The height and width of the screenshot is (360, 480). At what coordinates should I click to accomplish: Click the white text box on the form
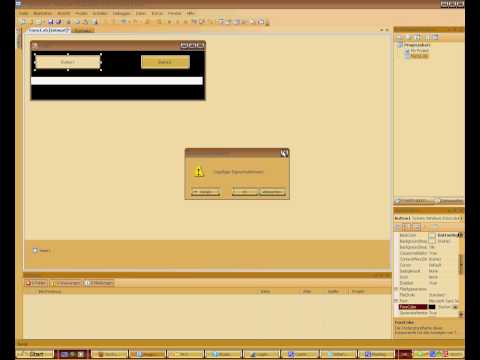pos(117,81)
